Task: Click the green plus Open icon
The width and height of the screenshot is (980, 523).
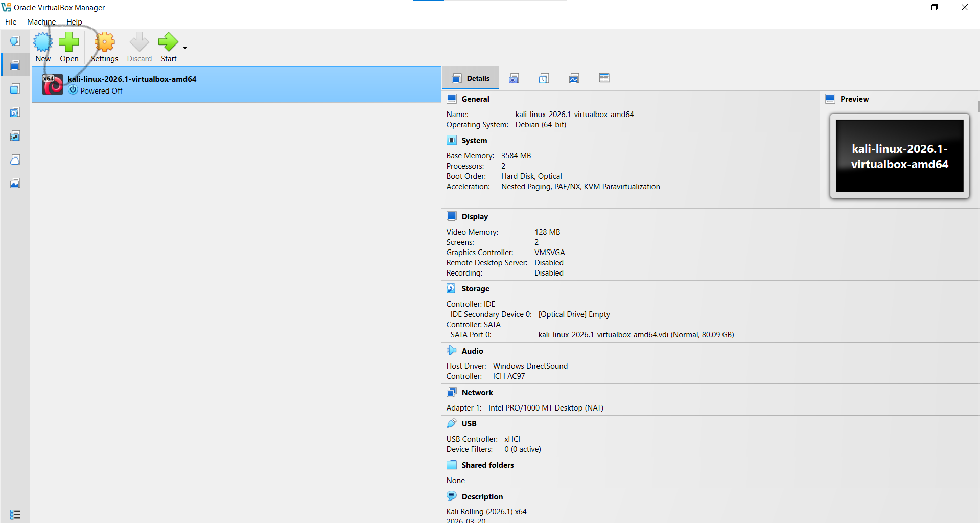Action: pyautogui.click(x=69, y=42)
